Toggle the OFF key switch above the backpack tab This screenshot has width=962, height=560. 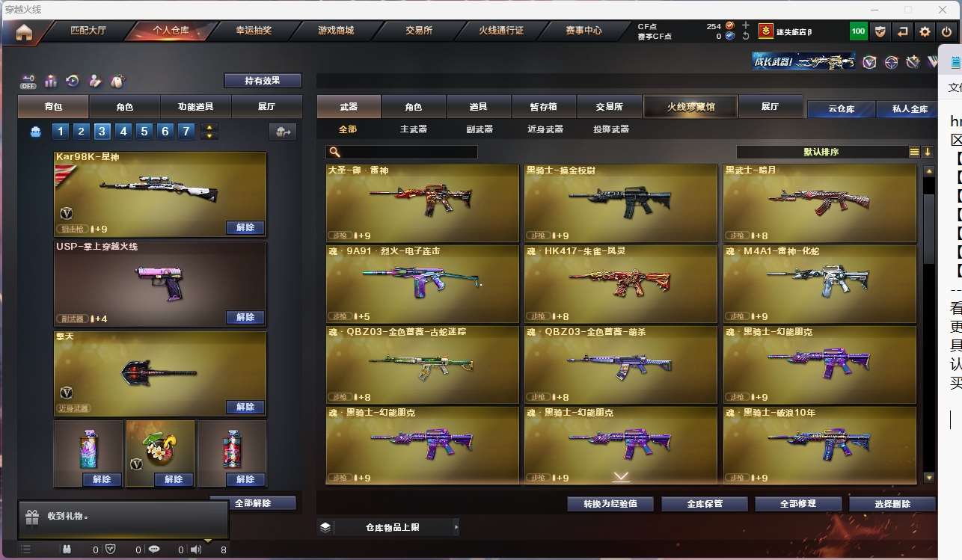[28, 81]
